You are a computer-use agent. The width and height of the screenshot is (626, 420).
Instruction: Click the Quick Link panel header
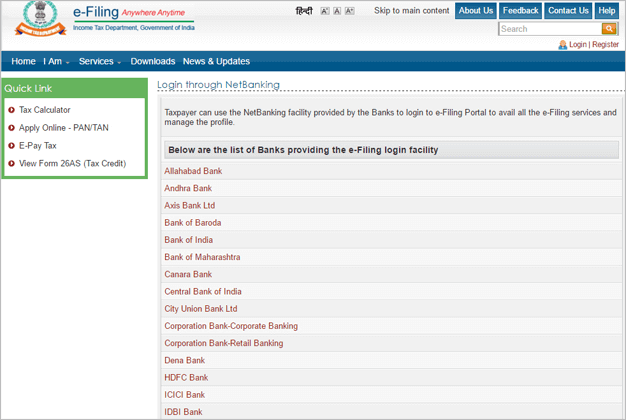[74, 89]
